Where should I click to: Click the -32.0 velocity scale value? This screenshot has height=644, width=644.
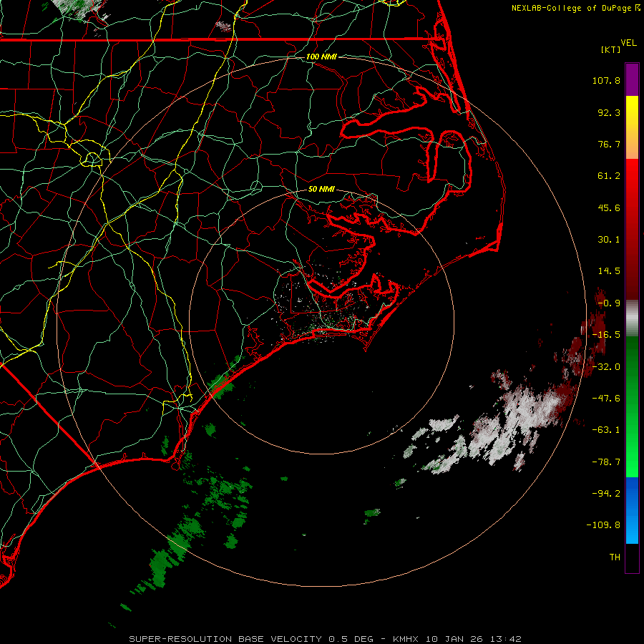[606, 367]
